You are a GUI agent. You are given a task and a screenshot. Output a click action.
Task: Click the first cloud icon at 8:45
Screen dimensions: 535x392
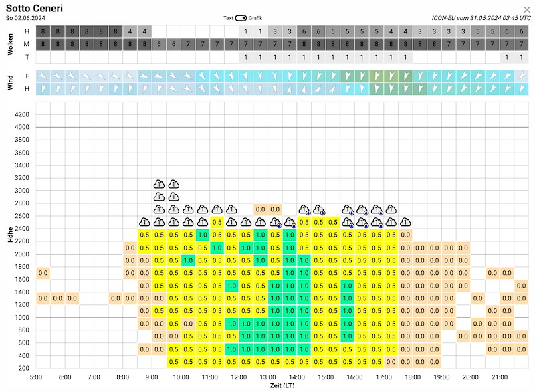pyautogui.click(x=144, y=223)
